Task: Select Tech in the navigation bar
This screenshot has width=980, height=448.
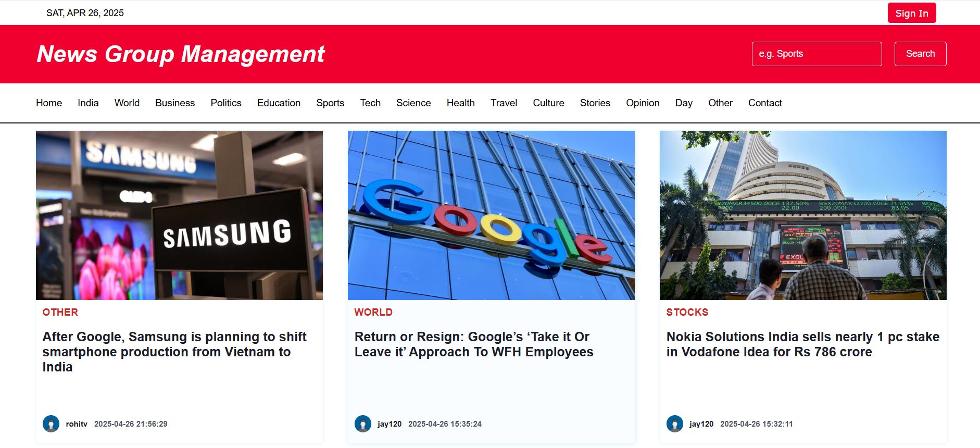Action: 370,103
